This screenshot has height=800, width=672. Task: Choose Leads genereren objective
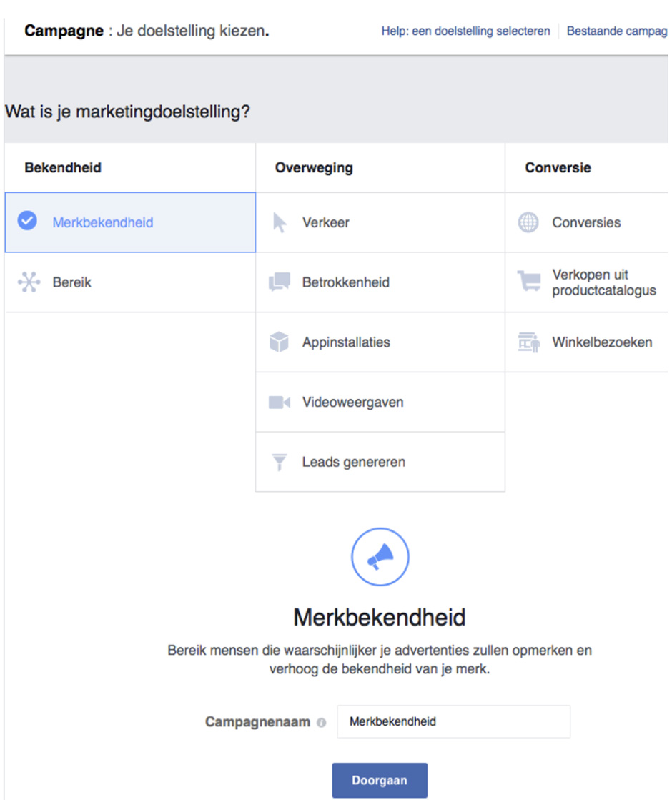(x=380, y=462)
